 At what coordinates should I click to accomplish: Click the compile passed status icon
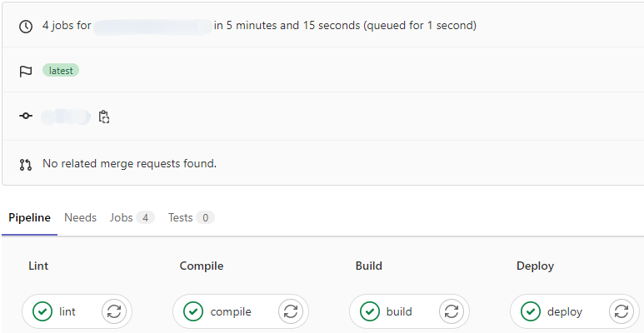193,311
